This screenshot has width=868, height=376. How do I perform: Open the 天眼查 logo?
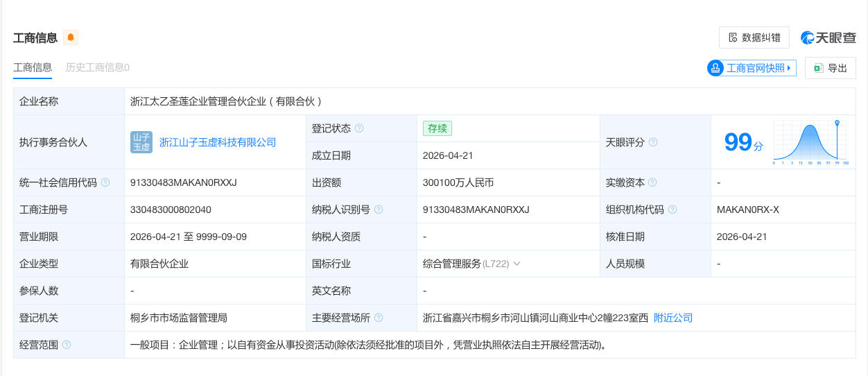[x=828, y=37]
